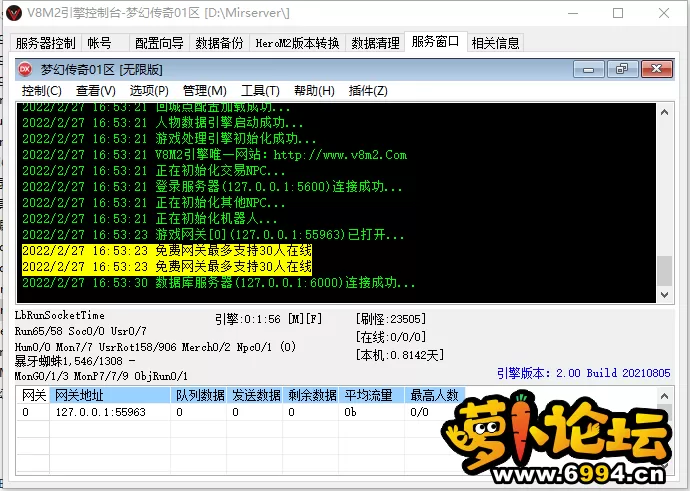Sort by the 网关地址 column header
The width and height of the screenshot is (690, 491).
tap(110, 395)
